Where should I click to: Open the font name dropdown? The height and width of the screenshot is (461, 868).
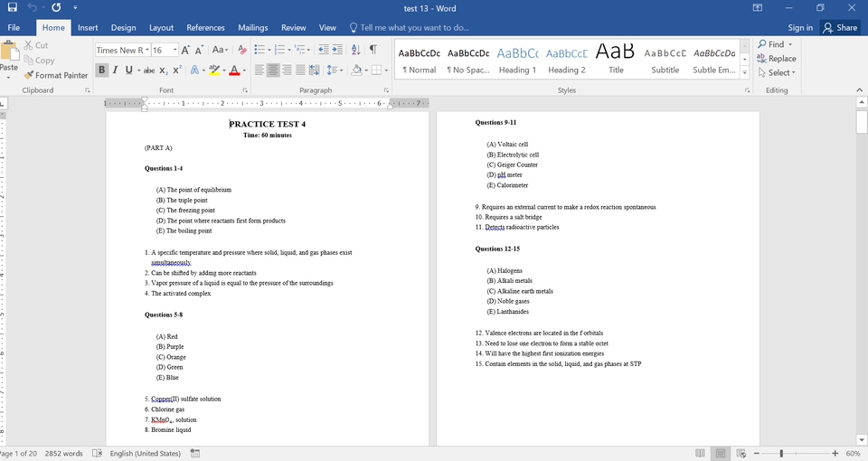pos(147,51)
